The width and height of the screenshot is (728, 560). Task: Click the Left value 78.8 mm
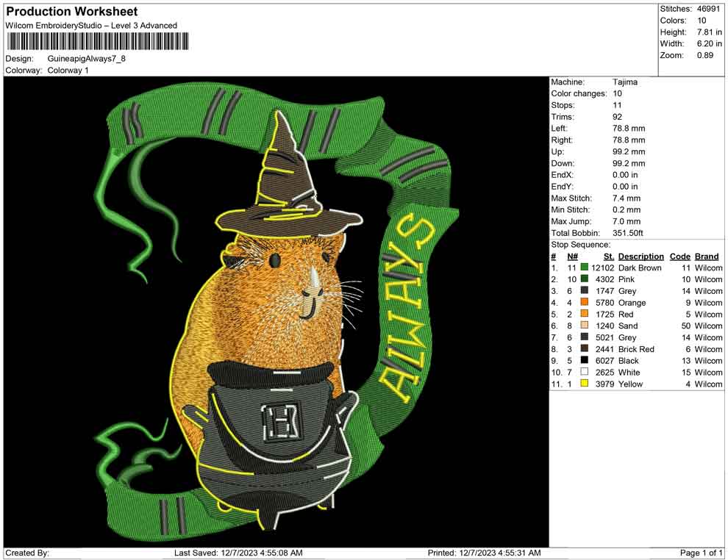tap(629, 129)
